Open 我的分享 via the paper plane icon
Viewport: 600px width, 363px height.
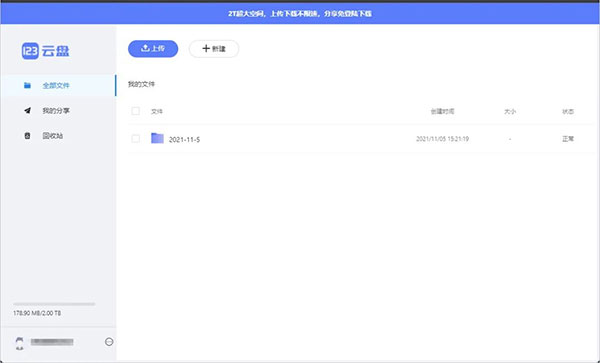pyautogui.click(x=27, y=111)
